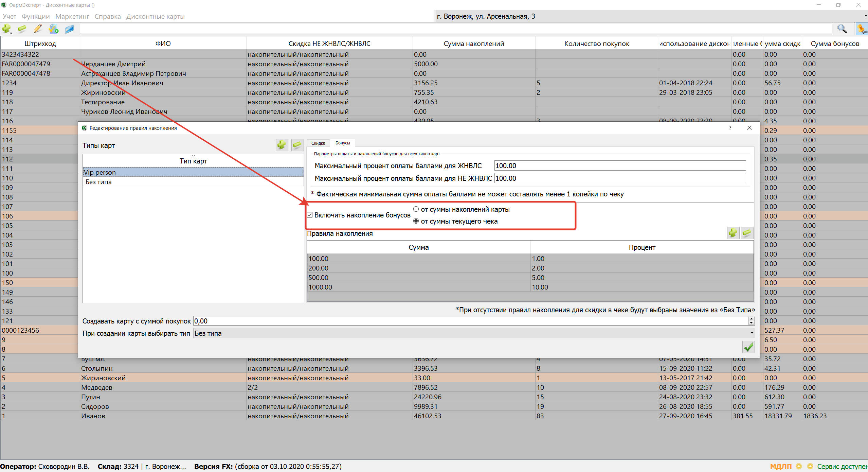Uncheck Включить накопление бонусов checkbox
Viewport: 868px width, 472px height.
[x=310, y=215]
